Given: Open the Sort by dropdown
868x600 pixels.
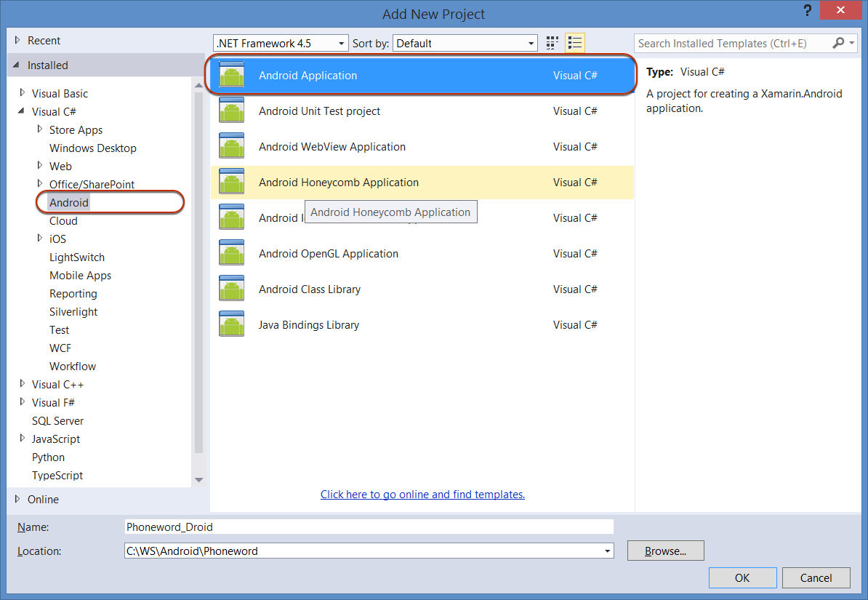Looking at the screenshot, I should pos(531,44).
